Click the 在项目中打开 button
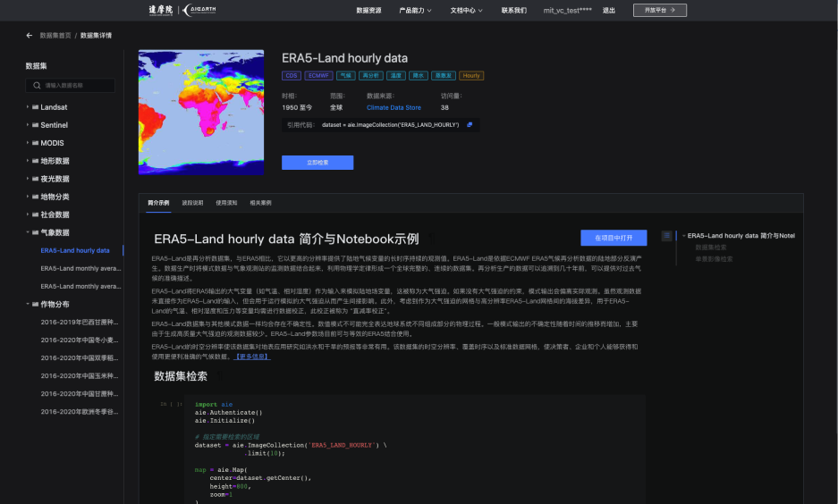This screenshot has width=838, height=504. pos(614,238)
